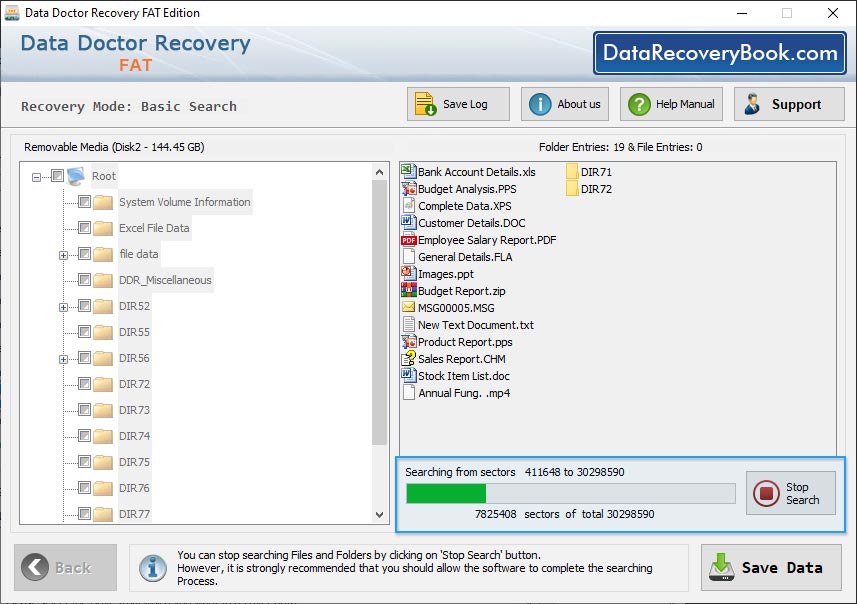
Task: Expand the file data folder
Action: (64, 254)
